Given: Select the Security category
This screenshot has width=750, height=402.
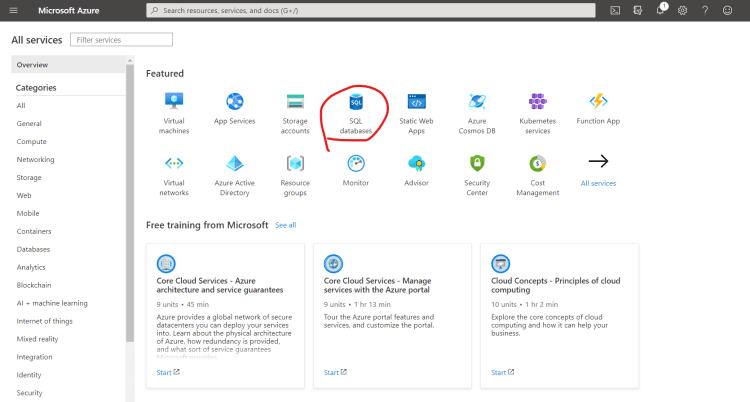Looking at the screenshot, I should [x=30, y=393].
